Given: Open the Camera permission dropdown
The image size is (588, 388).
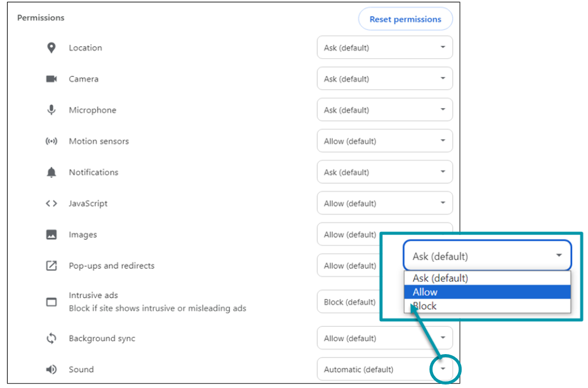Looking at the screenshot, I should [384, 78].
